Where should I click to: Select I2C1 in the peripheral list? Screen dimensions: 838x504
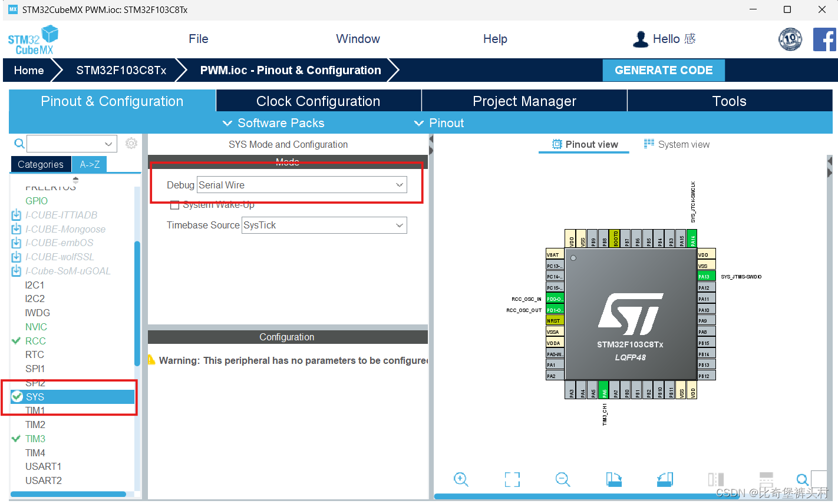click(x=35, y=285)
